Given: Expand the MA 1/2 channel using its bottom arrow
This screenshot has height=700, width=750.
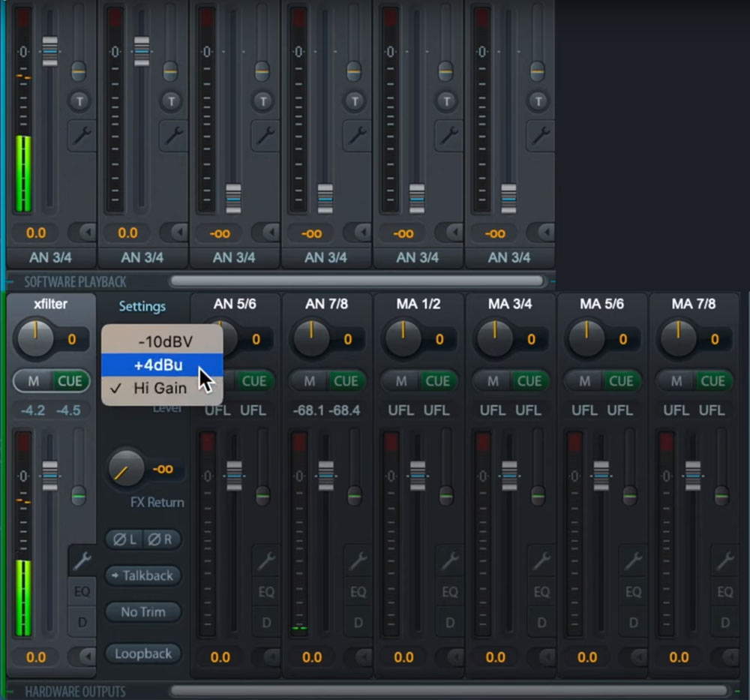Looking at the screenshot, I should (451, 656).
